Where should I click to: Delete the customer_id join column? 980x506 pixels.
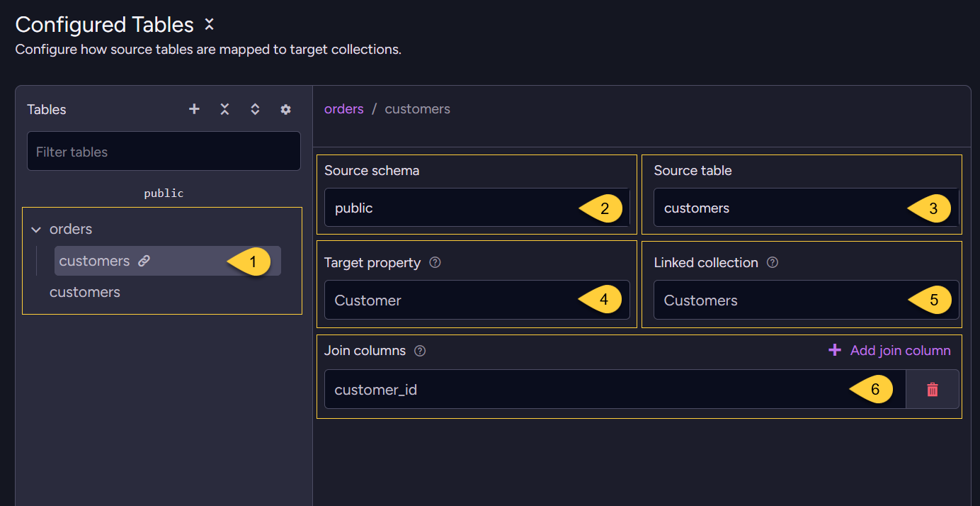(x=933, y=389)
